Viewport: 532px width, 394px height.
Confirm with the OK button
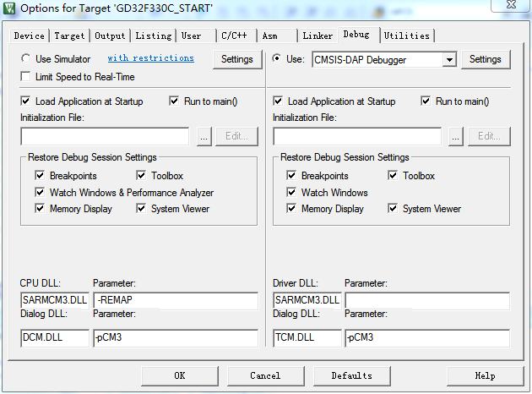180,375
